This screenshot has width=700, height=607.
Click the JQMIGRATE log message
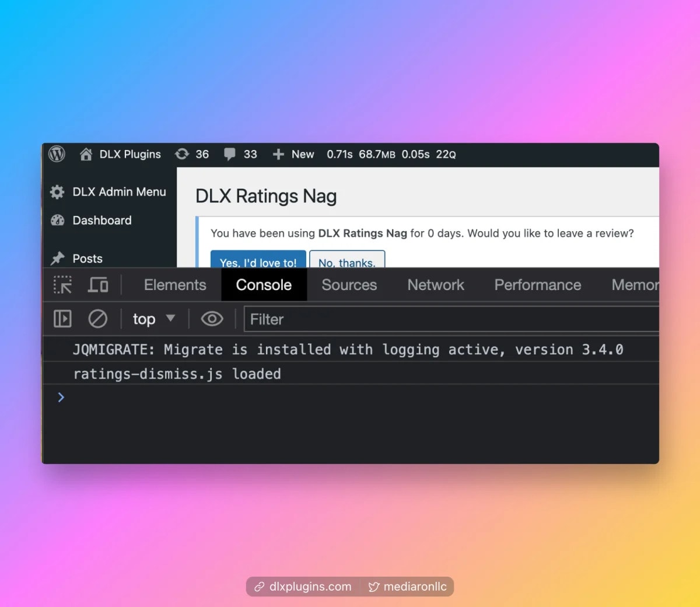point(348,350)
